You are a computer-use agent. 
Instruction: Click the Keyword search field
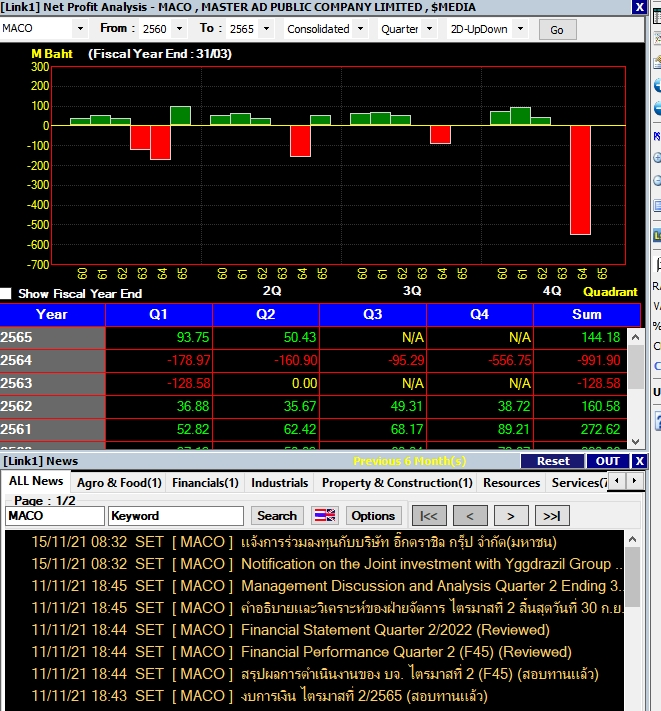176,516
